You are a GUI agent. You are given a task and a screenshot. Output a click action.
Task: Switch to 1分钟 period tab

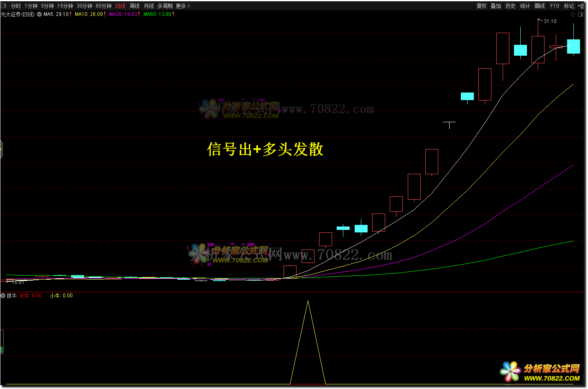click(x=31, y=6)
